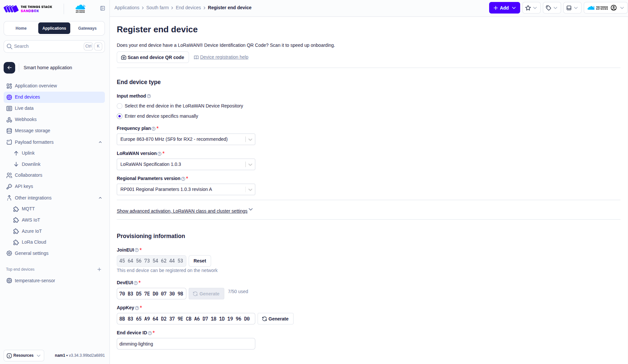Go to the Home tab
This screenshot has height=364, width=628.
(21, 28)
